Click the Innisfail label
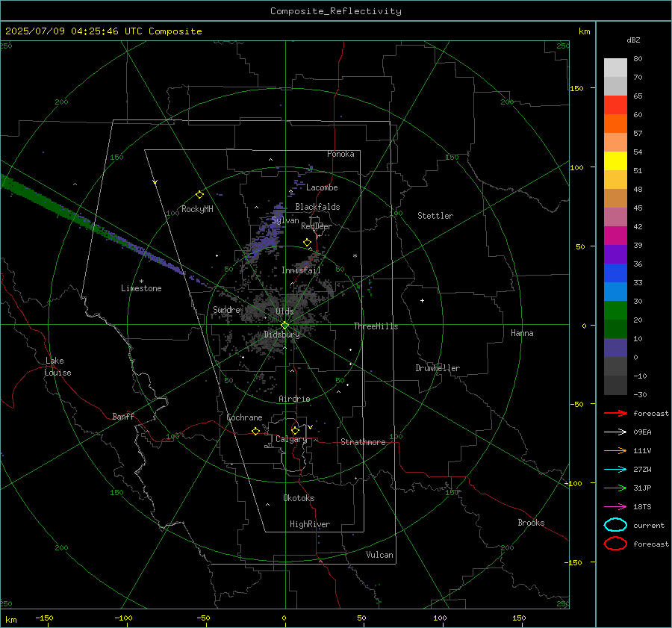The height and width of the screenshot is (628, 672). 301,270
